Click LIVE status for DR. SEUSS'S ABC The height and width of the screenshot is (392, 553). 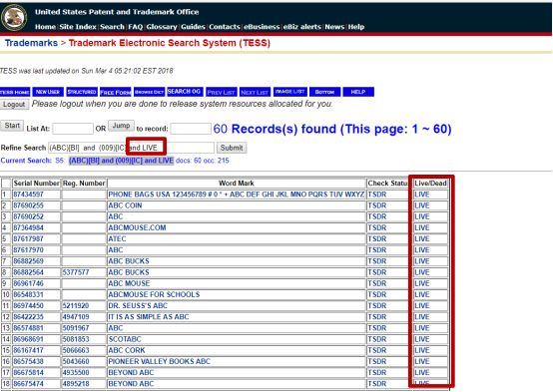tap(422, 305)
